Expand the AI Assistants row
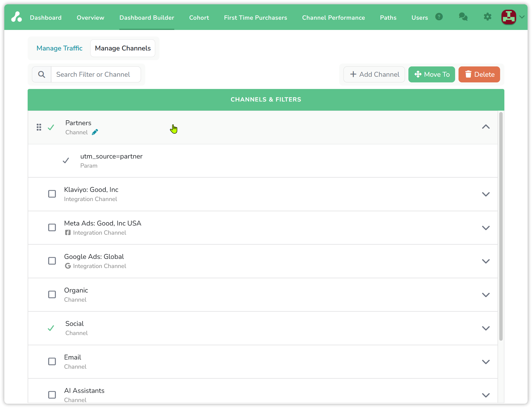 pyautogui.click(x=486, y=395)
